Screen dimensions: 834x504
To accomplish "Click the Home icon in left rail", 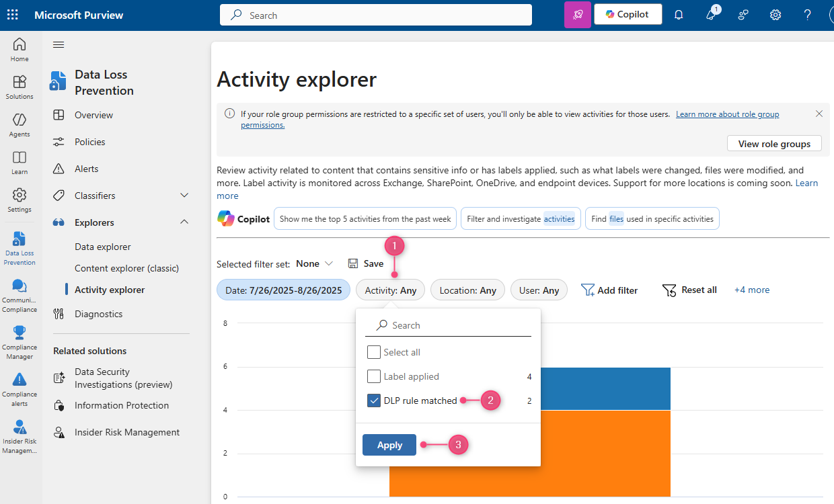I will tap(20, 49).
